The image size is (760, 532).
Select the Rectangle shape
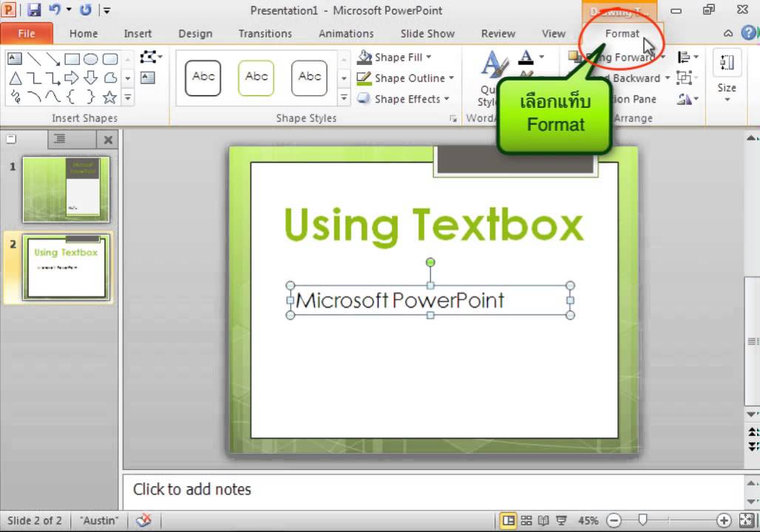click(72, 59)
